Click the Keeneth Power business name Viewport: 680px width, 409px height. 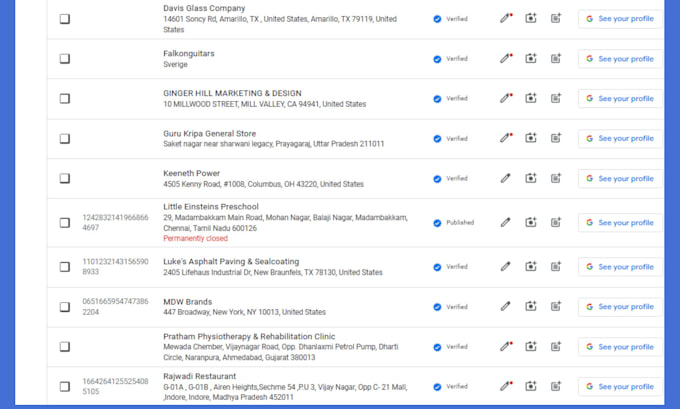pos(191,173)
